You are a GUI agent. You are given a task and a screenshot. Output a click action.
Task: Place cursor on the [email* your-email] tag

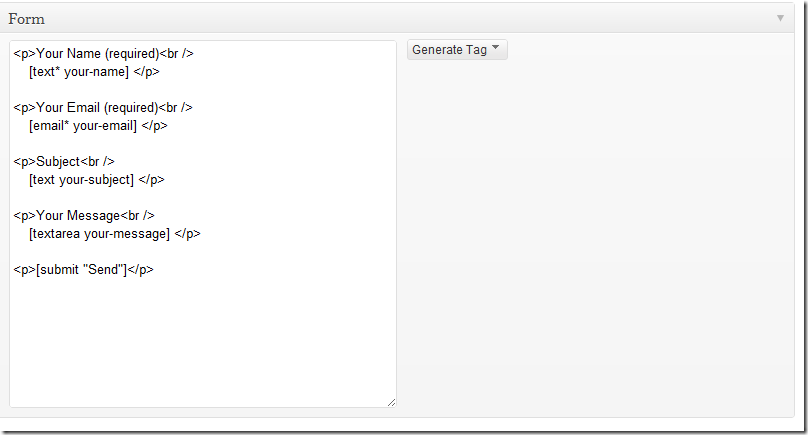[x=83, y=126]
